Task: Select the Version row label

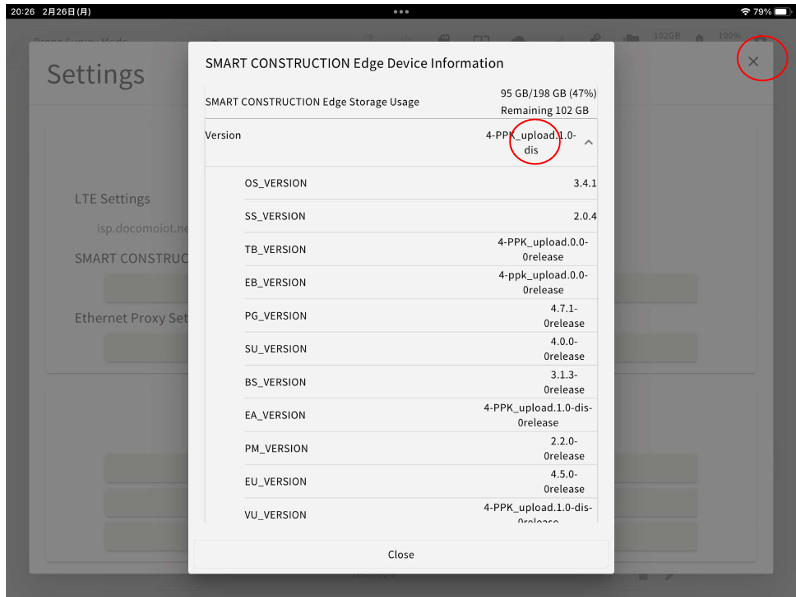Action: click(x=223, y=136)
